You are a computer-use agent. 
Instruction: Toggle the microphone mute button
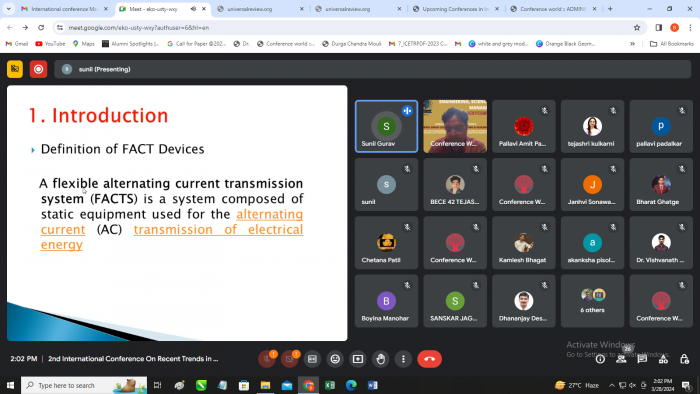click(x=267, y=359)
